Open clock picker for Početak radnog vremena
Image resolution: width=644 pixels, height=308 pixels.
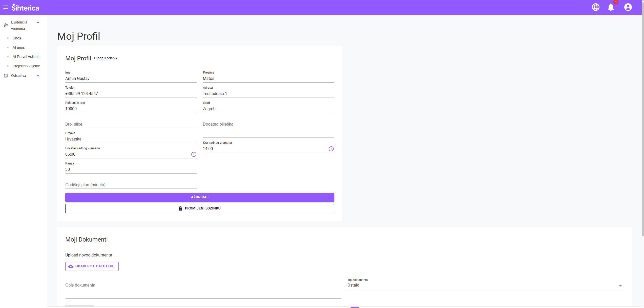[194, 154]
